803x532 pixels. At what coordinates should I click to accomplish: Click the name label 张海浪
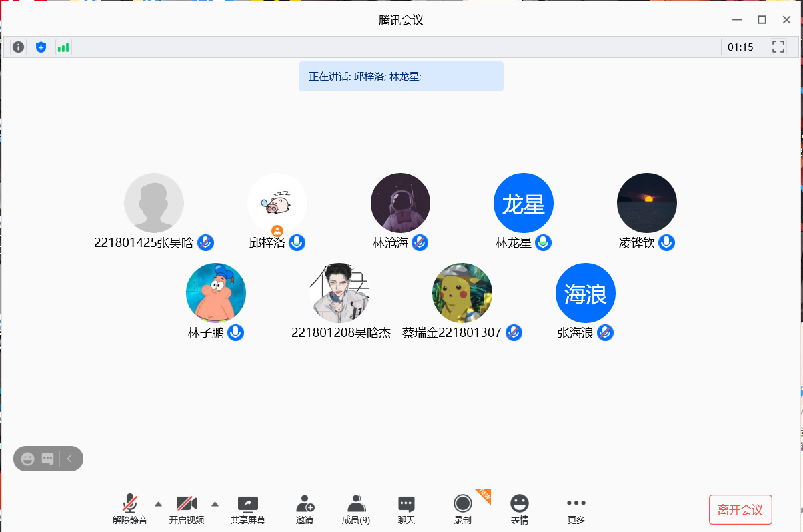pos(576,333)
